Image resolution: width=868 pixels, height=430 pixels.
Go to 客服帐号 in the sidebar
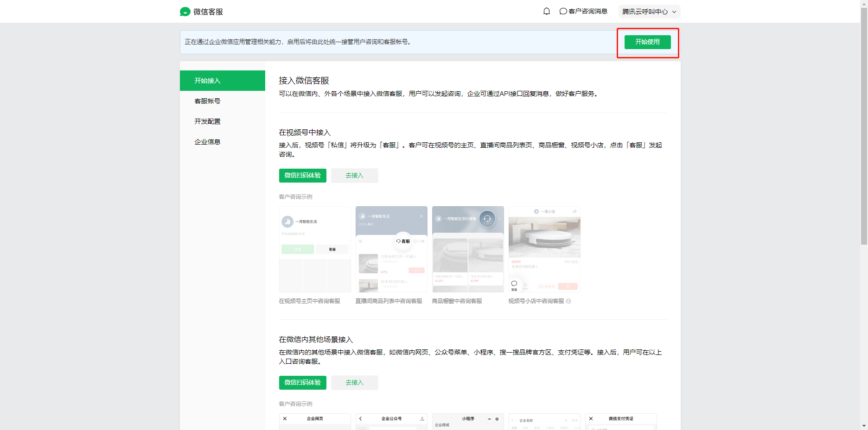click(223, 101)
